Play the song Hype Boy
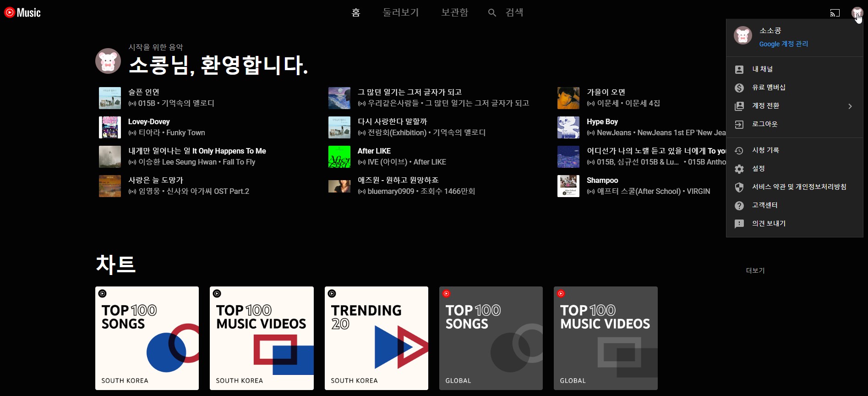This screenshot has width=868, height=396. [x=602, y=121]
